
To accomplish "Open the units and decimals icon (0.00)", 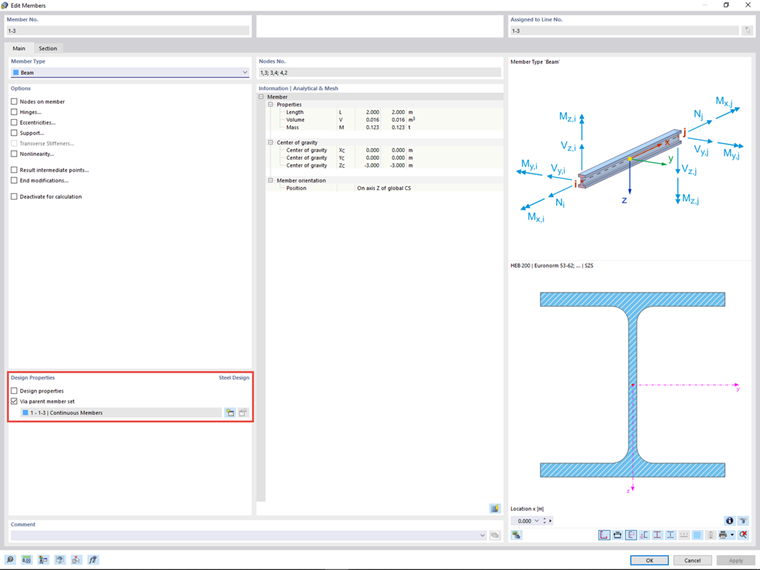I will click(x=26, y=560).
